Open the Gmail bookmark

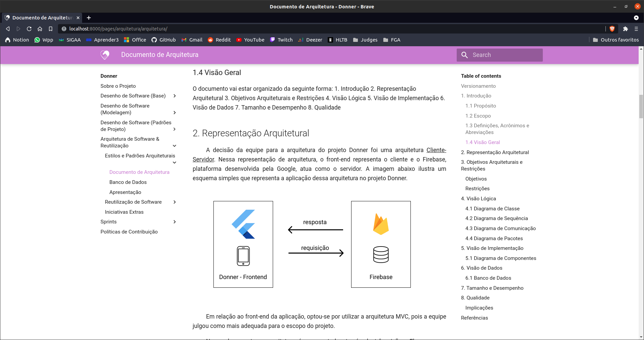192,40
